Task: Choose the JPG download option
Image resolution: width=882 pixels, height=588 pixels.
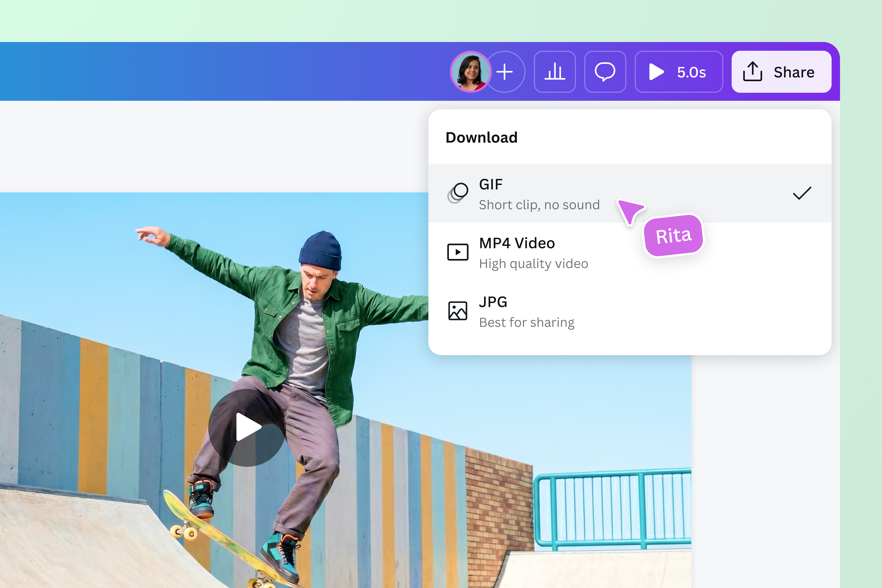Action: [630, 311]
